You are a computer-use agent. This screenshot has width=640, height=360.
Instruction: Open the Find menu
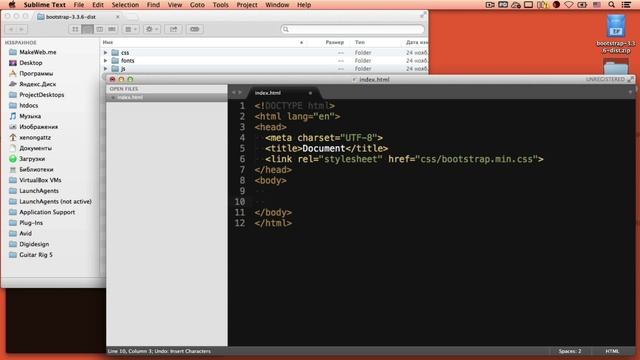153,5
